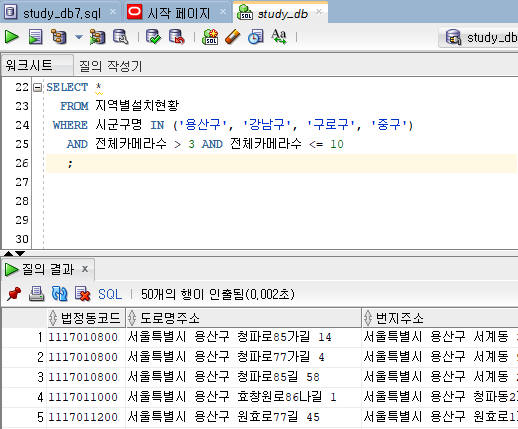Click the Commit toolbar icon
Screen dimensions: 518x429
point(153,37)
